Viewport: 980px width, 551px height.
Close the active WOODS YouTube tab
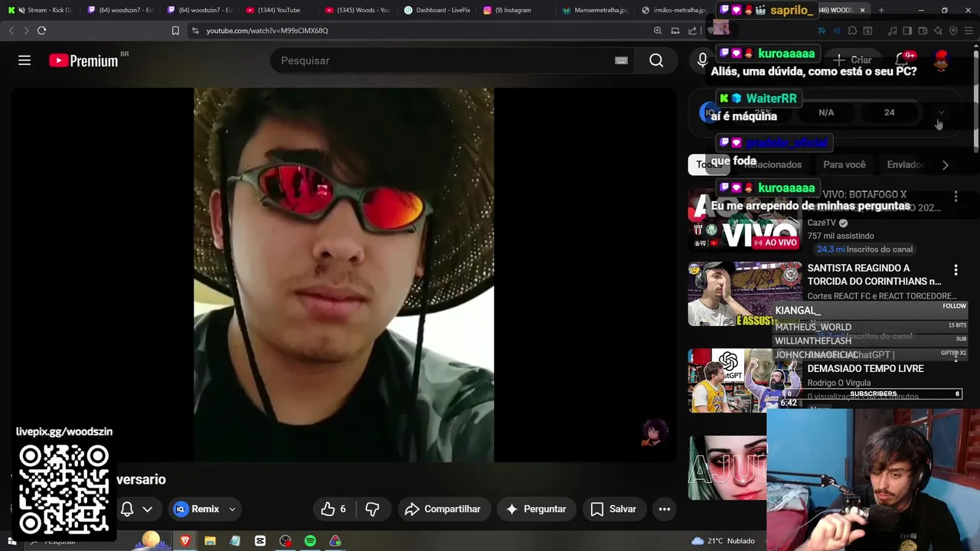tap(862, 10)
